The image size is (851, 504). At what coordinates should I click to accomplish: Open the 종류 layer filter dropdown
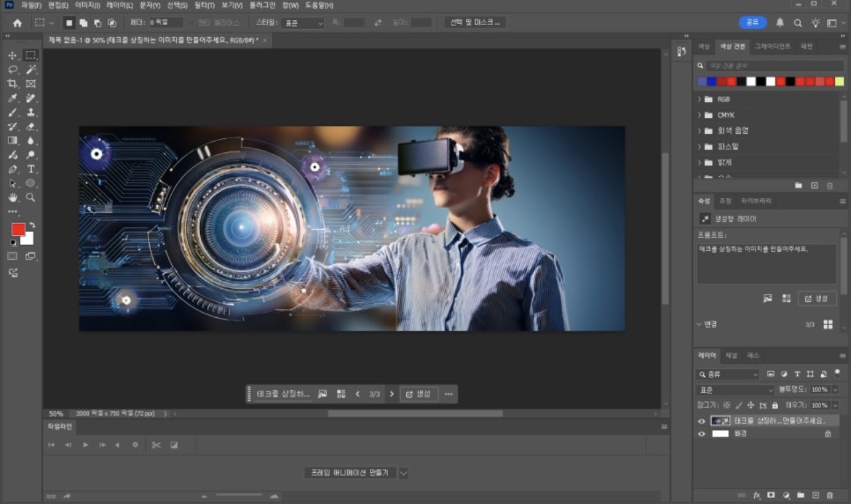728,374
